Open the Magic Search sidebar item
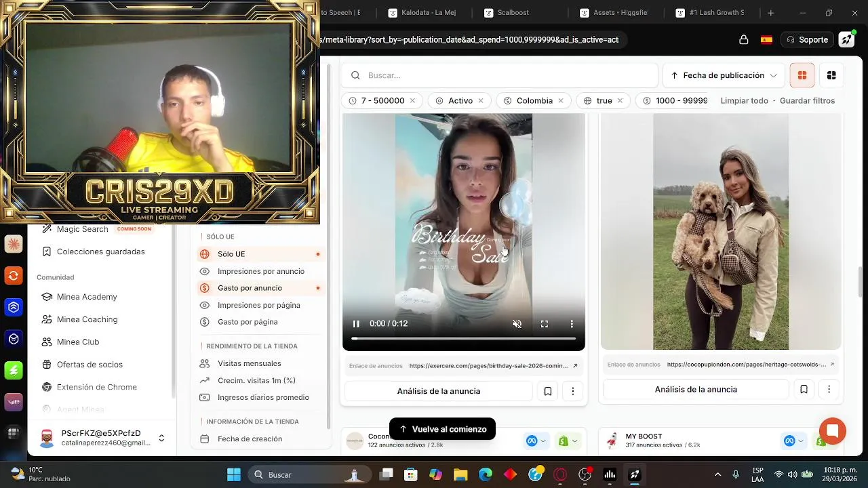868x488 pixels. (82, 229)
